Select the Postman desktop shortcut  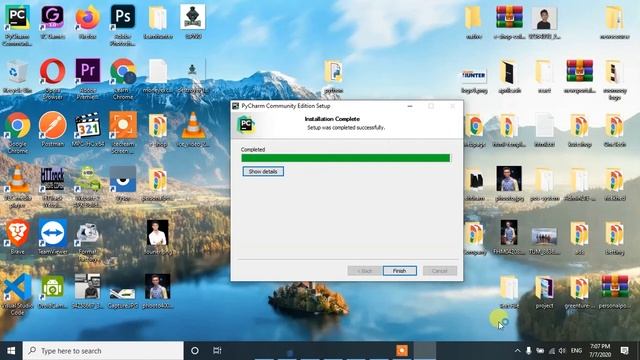pyautogui.click(x=52, y=130)
